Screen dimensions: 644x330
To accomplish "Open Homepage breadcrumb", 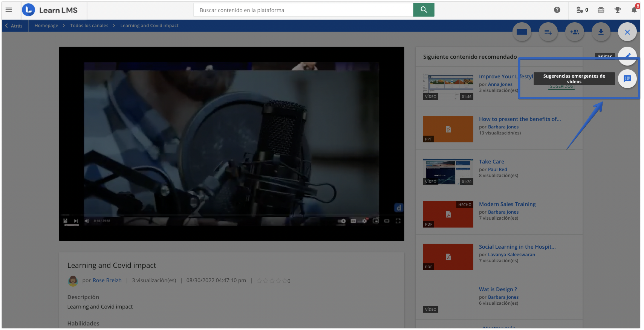I will 46,25.
